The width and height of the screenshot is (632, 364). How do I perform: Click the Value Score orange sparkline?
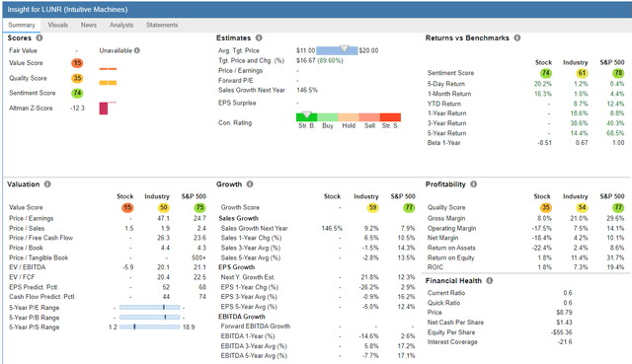click(108, 69)
